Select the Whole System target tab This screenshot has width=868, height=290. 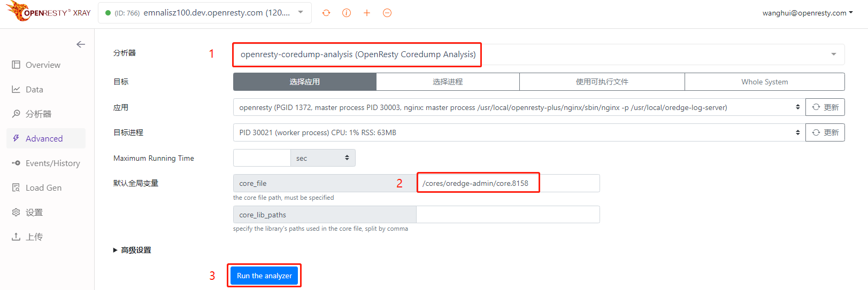pos(765,82)
